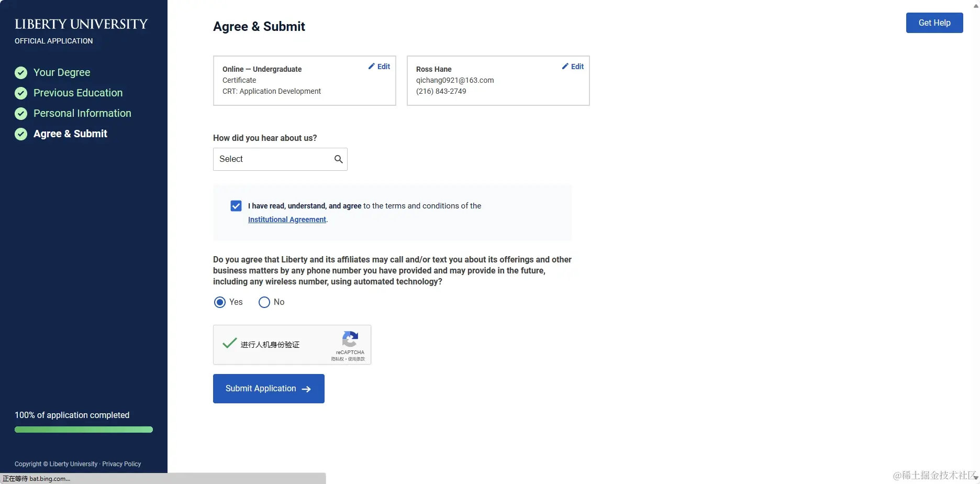The width and height of the screenshot is (980, 484).
Task: Open the Institutional Agreement link
Action: [x=287, y=219]
